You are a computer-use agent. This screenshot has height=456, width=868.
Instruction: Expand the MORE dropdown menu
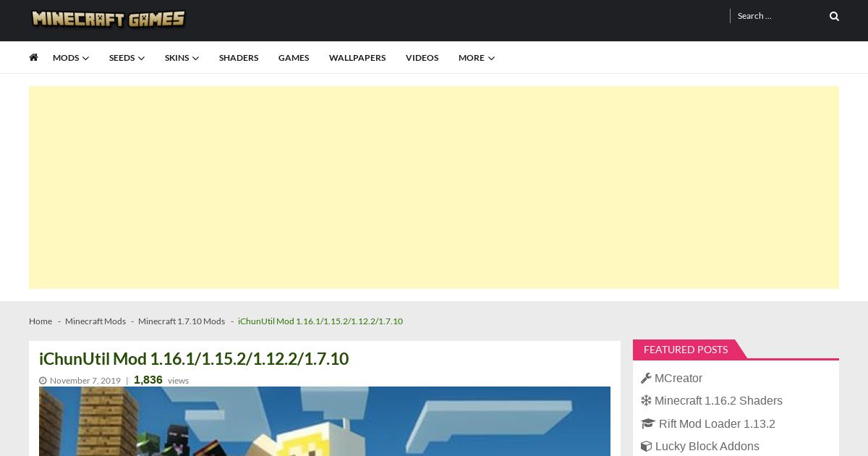coord(477,58)
